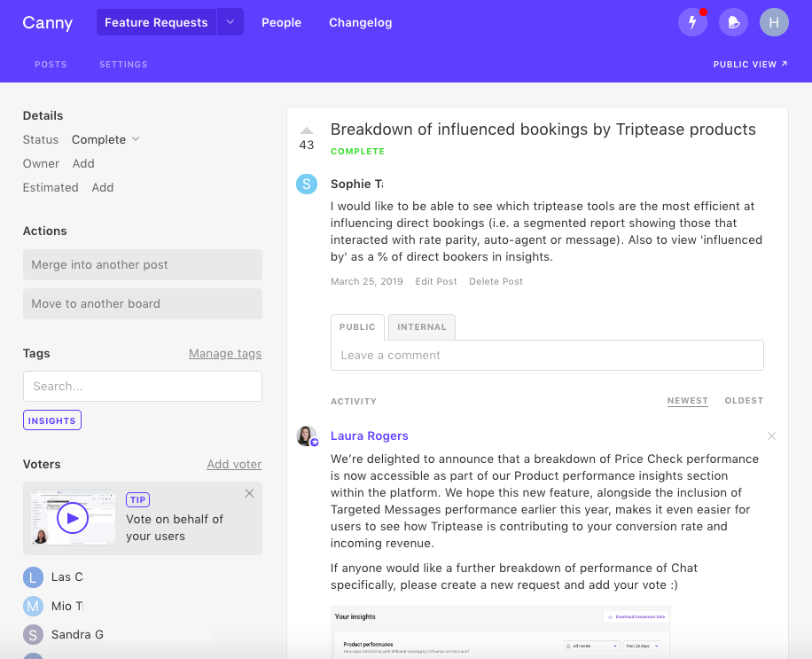Open the Changelog page
This screenshot has height=659, width=812.
pyautogui.click(x=361, y=22)
